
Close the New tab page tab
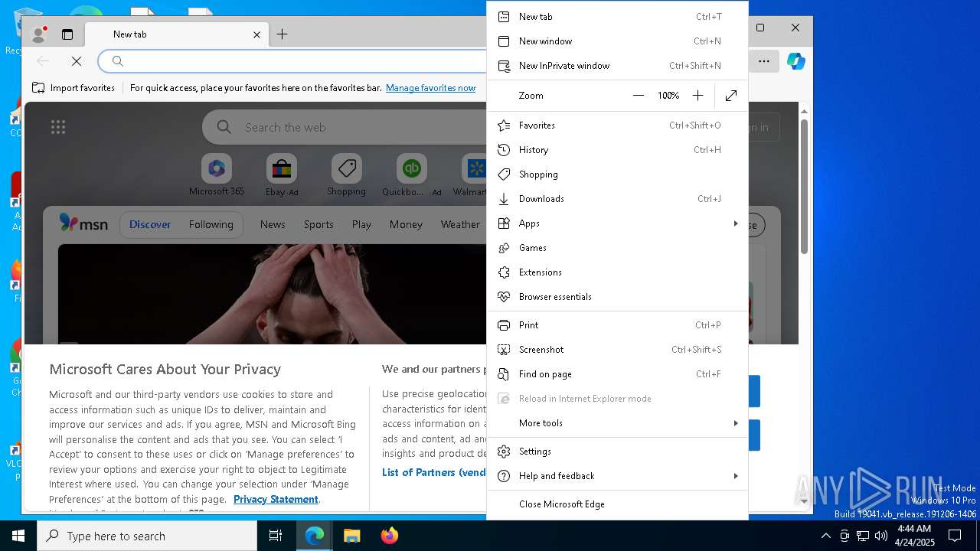[256, 34]
